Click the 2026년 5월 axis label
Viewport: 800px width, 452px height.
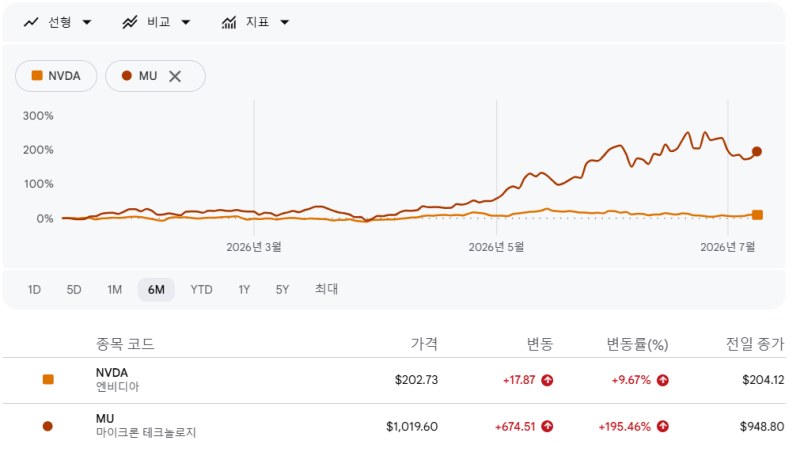click(x=496, y=247)
